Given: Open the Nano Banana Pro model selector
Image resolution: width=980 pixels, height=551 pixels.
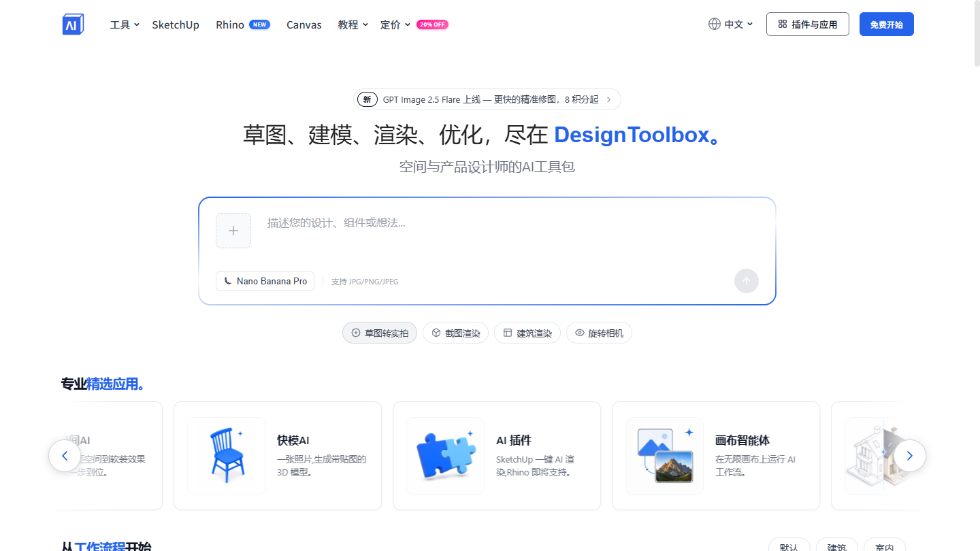Looking at the screenshot, I should (265, 281).
